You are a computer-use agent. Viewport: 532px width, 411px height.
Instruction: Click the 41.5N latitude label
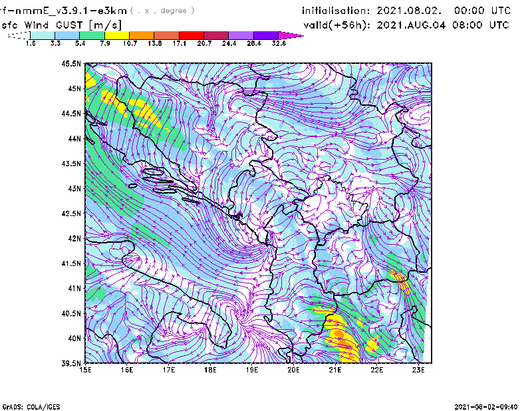click(x=71, y=263)
